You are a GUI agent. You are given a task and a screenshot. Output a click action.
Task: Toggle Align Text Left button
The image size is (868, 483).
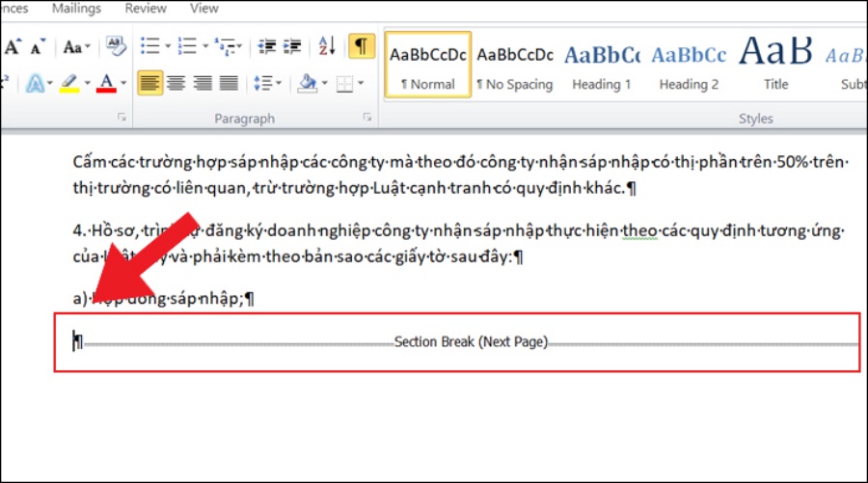pyautogui.click(x=149, y=83)
